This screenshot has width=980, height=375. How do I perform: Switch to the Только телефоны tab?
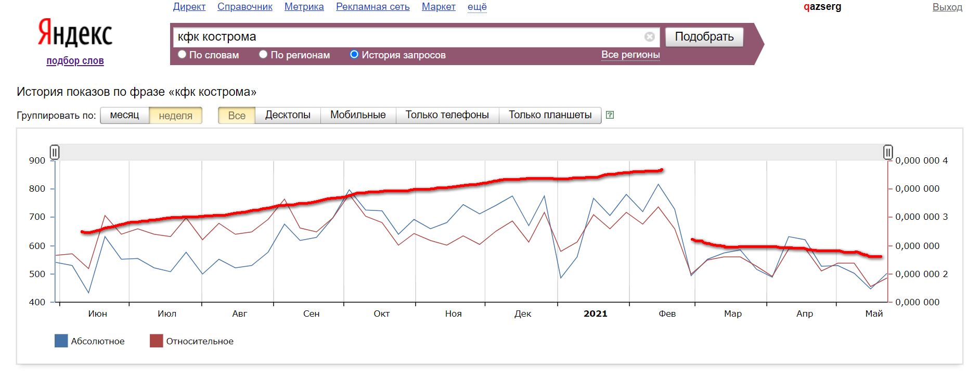[x=447, y=115]
